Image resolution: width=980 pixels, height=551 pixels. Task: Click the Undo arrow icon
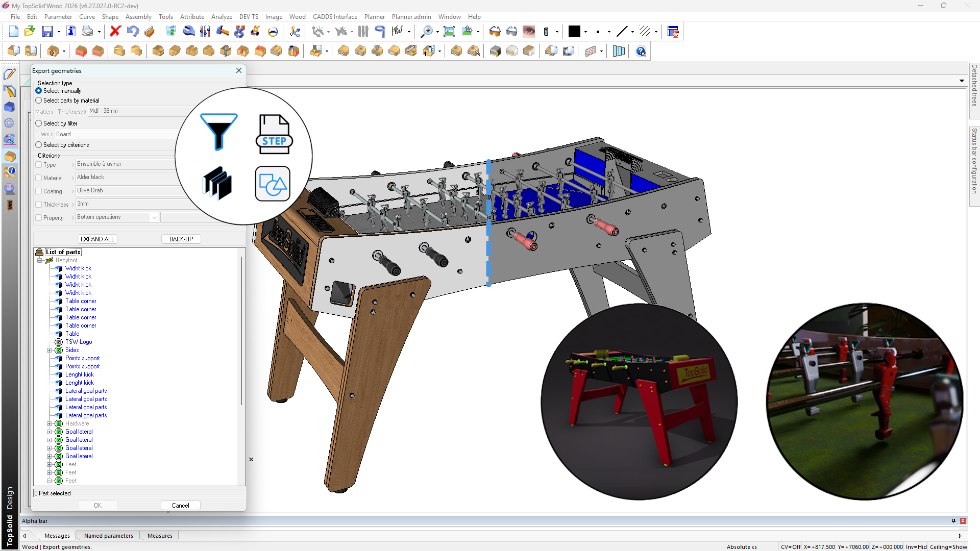(x=132, y=32)
